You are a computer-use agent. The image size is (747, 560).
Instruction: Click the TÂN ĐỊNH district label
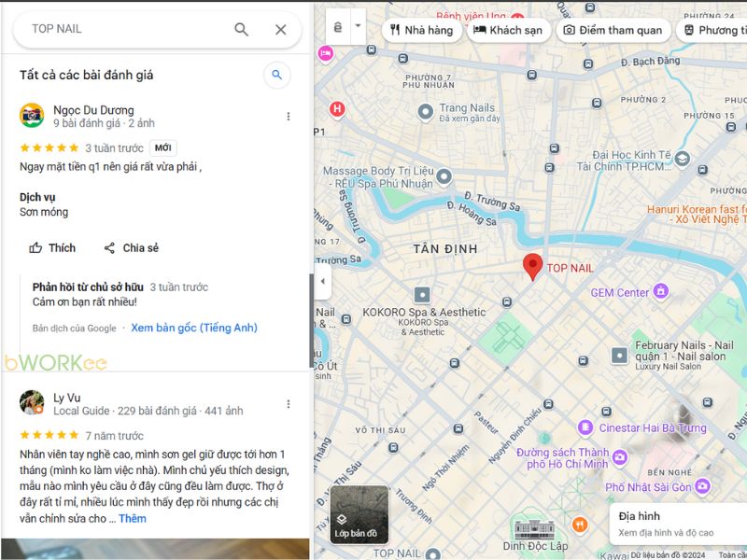(445, 248)
